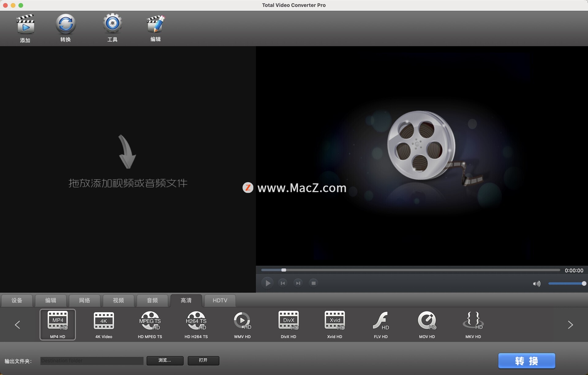Click the 0:00:00 time display
The image size is (588, 375).
(574, 271)
